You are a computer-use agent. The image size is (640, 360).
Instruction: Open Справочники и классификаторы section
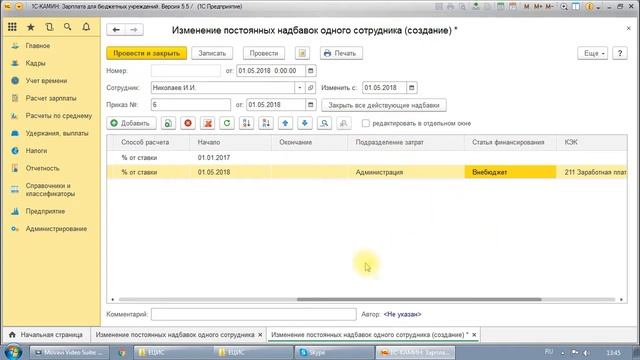50,190
